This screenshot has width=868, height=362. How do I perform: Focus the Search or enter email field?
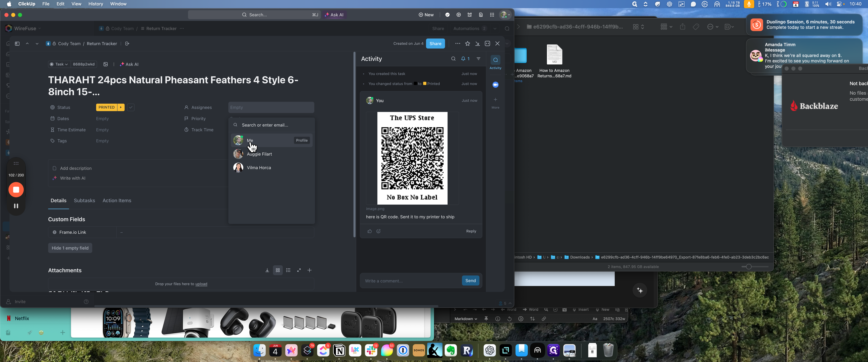(272, 125)
